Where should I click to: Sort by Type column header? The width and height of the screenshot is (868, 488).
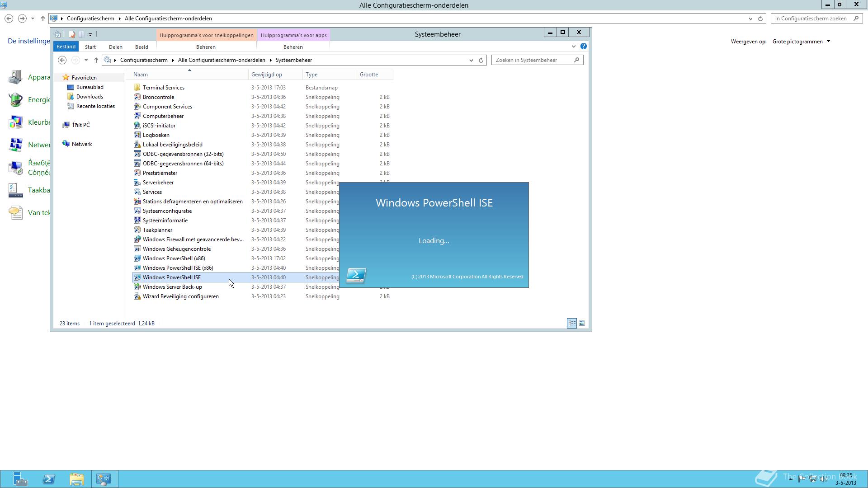pos(330,75)
